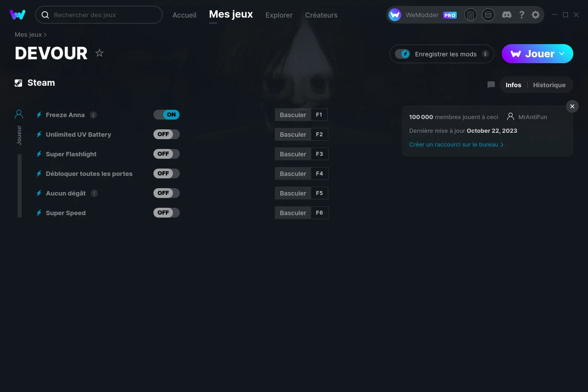Viewport: 588px width, 392px height.
Task: Open the help question mark icon
Action: coord(521,15)
